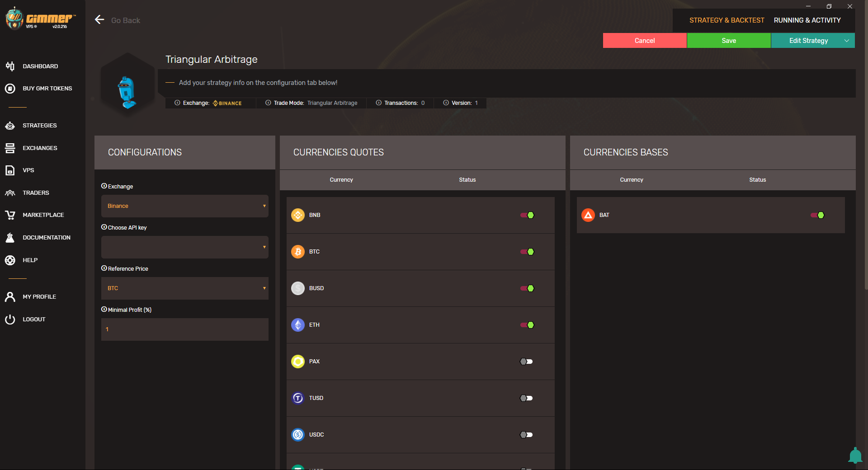Click the Go Back link
868x470 pixels.
(126, 20)
